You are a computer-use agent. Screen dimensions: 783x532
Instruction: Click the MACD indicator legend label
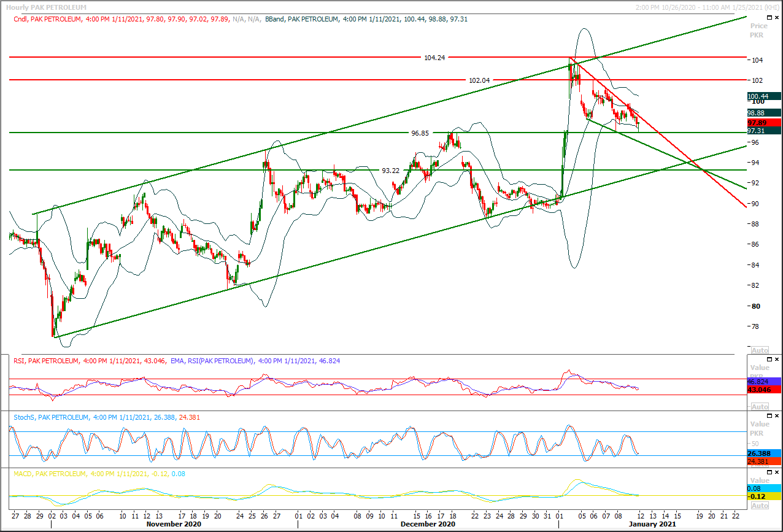click(x=99, y=474)
